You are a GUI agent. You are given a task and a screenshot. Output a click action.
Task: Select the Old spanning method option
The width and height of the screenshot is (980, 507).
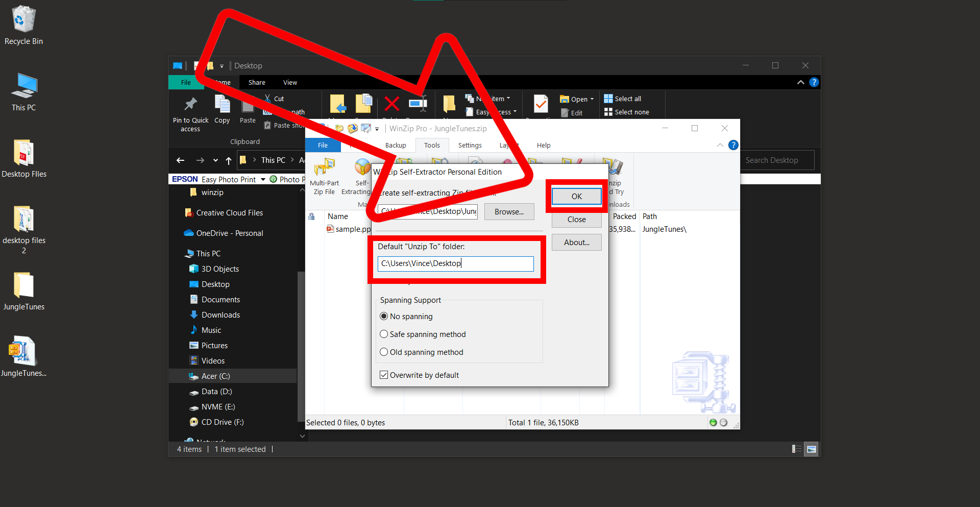click(384, 352)
